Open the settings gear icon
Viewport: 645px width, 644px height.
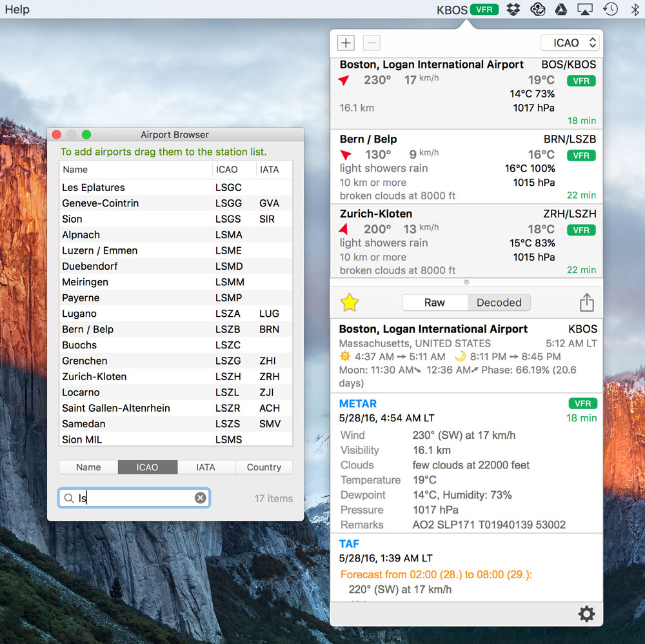pyautogui.click(x=586, y=614)
